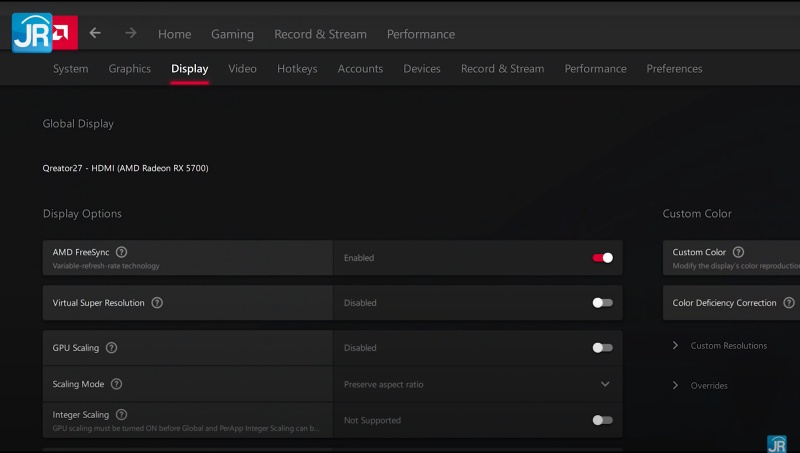Open the Home menu
The width and height of the screenshot is (800, 453).
click(x=174, y=34)
